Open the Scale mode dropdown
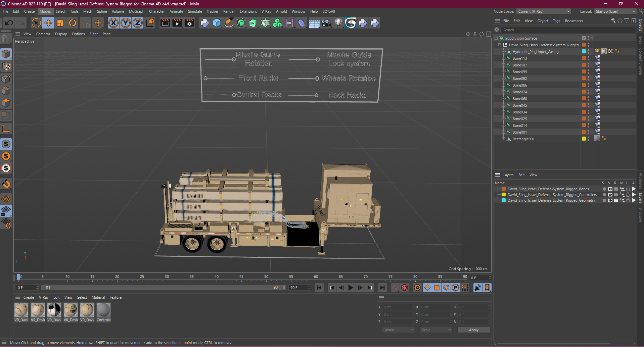This screenshot has height=347, width=644. [436, 330]
